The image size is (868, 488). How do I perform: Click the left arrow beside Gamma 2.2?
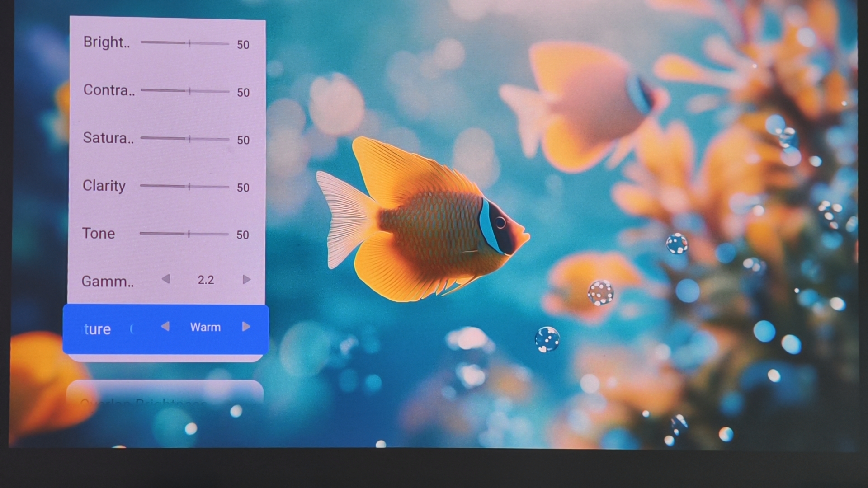click(x=165, y=279)
